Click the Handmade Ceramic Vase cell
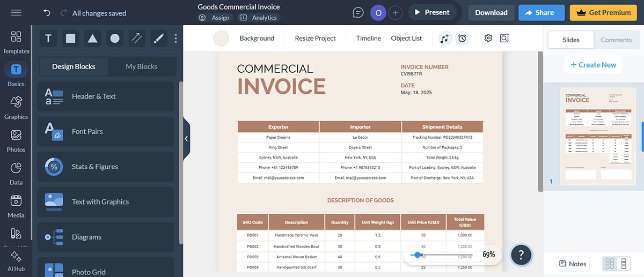644x277 pixels. [296, 235]
